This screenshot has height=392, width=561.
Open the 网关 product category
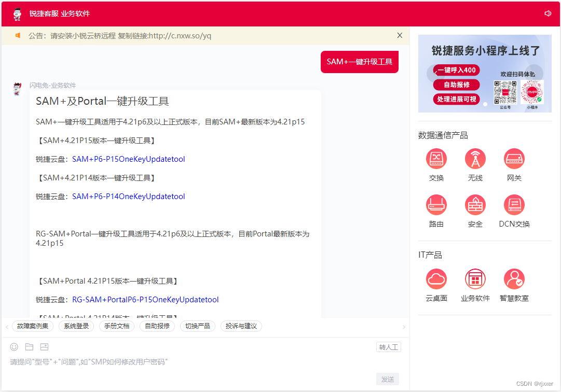(x=514, y=165)
